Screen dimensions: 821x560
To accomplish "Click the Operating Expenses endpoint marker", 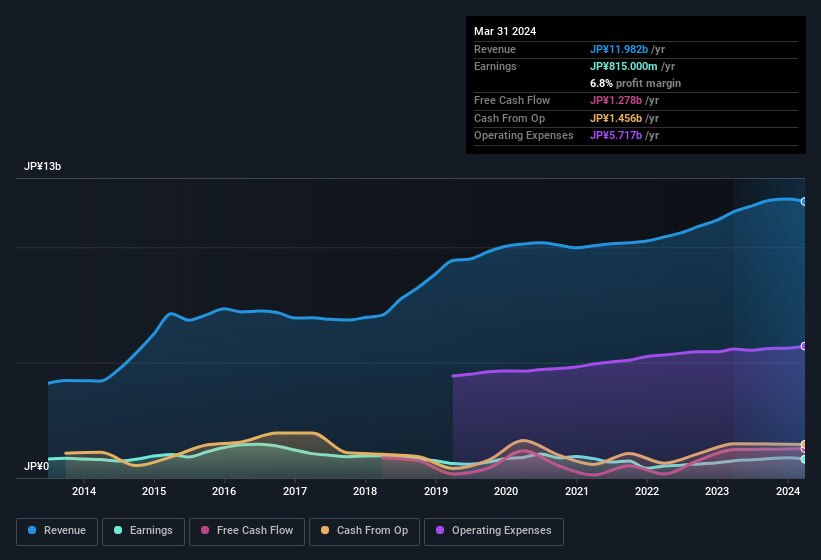I will [804, 346].
